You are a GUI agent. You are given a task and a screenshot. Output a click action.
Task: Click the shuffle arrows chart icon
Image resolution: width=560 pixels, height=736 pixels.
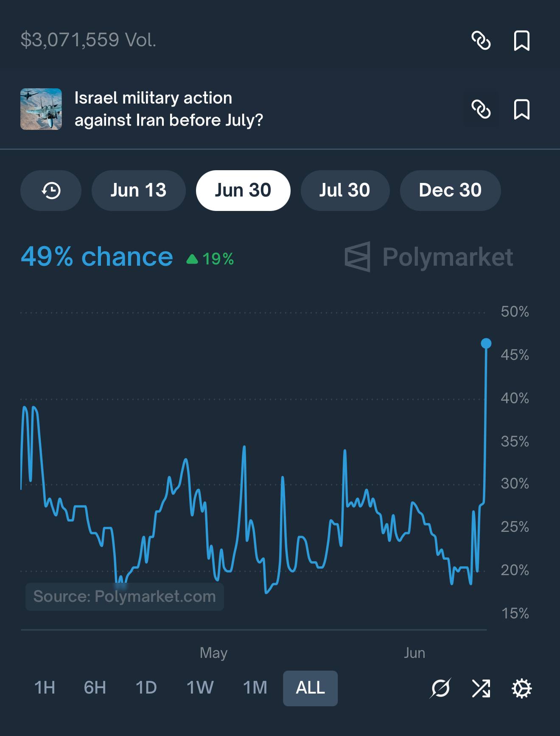tap(481, 688)
